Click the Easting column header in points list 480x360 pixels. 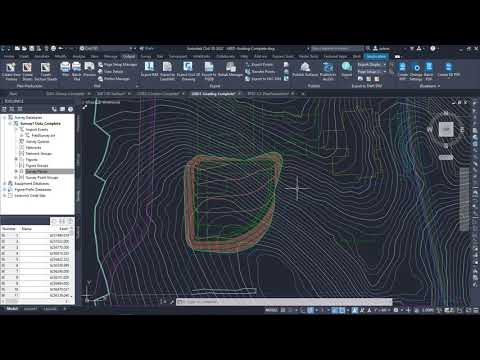(x=64, y=229)
